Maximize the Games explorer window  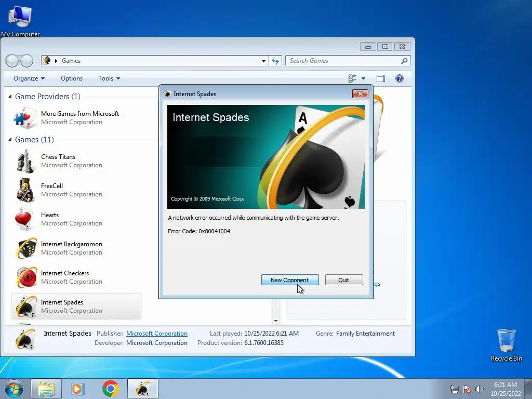pos(385,47)
